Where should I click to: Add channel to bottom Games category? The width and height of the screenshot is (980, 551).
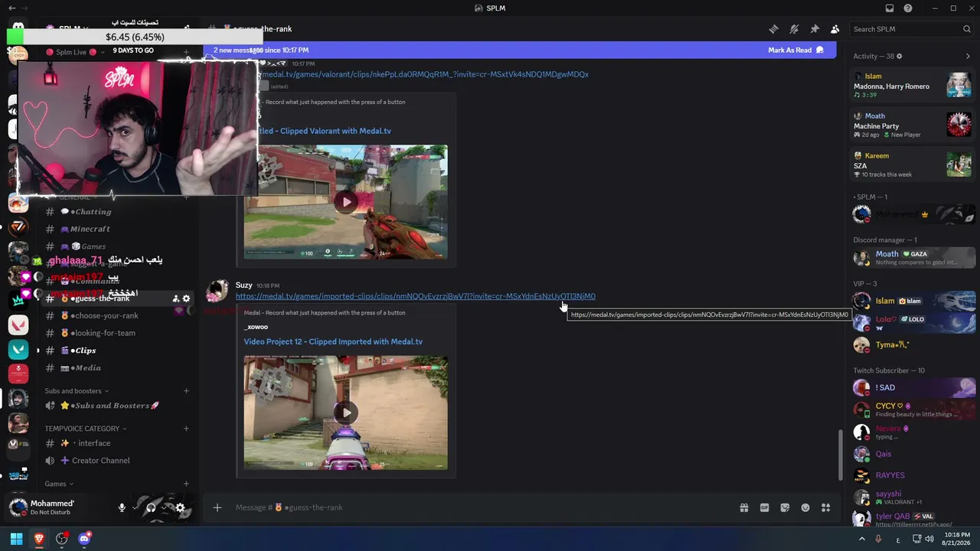coord(186,484)
